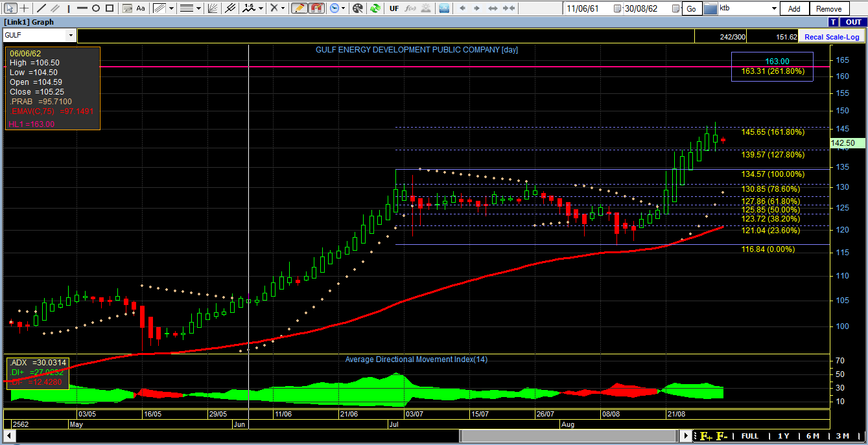Select the trend line drawing tool
The height and width of the screenshot is (445, 868).
pos(41,8)
